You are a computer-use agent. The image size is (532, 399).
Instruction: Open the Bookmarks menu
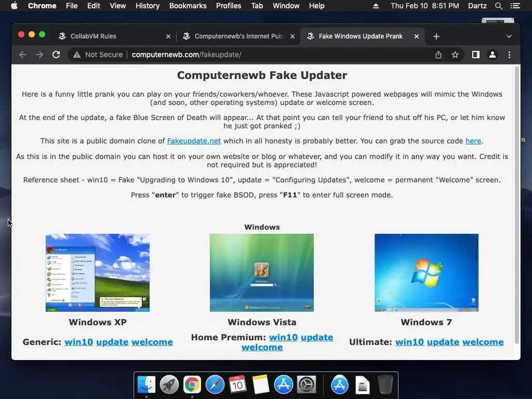click(188, 6)
